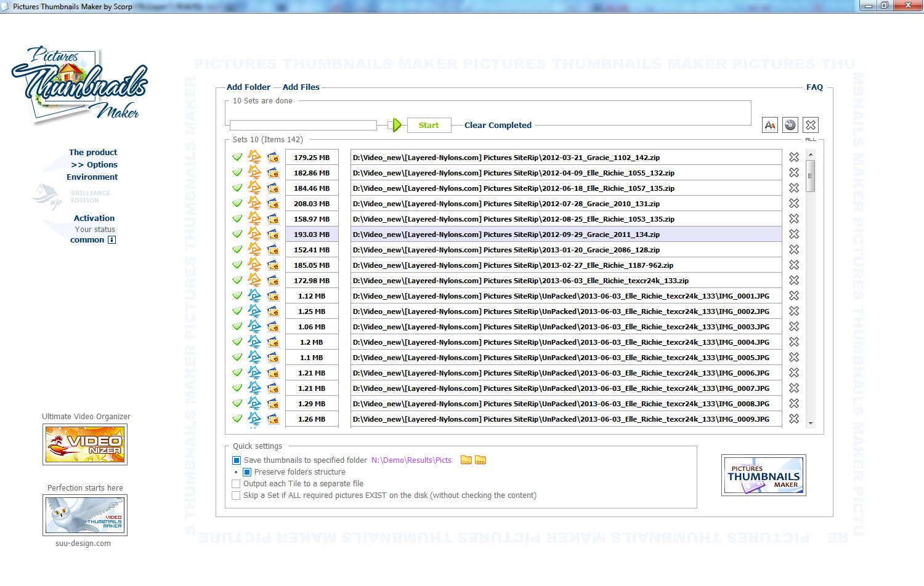Open the >> Options menu item
924x586 pixels.
[94, 164]
